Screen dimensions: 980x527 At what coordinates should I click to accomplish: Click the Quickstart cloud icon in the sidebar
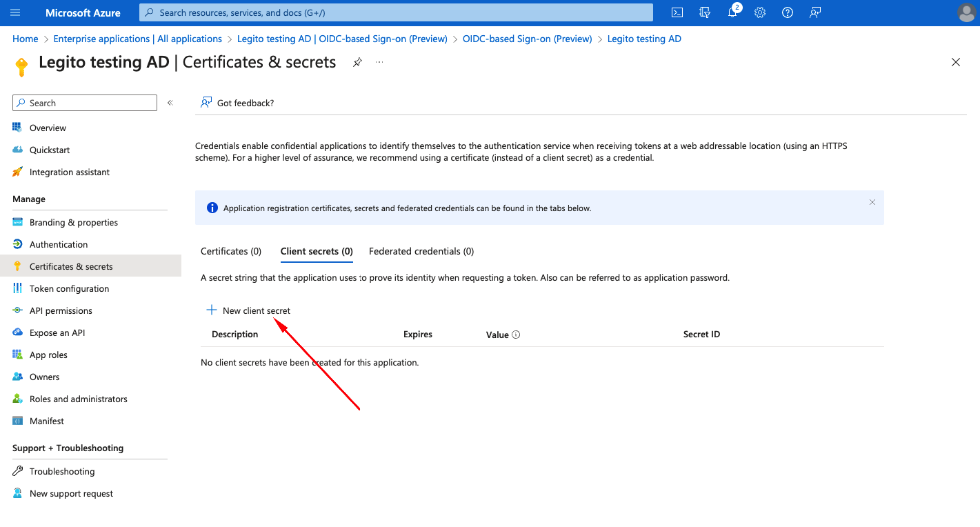pyautogui.click(x=17, y=150)
